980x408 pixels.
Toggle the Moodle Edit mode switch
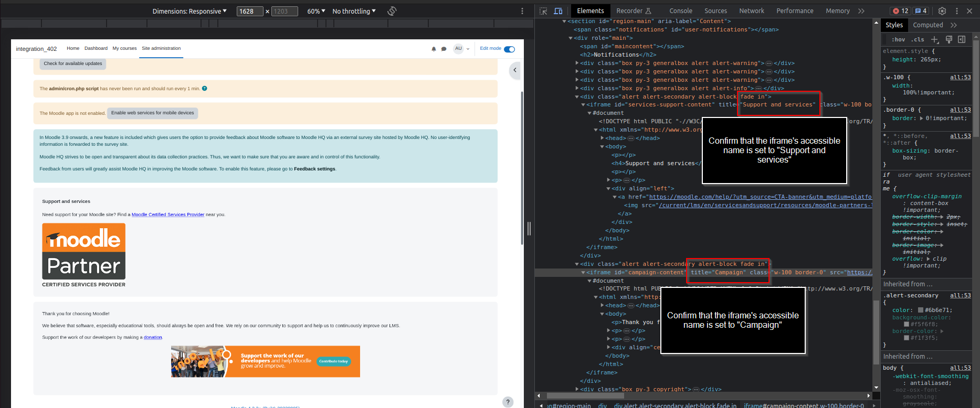coord(509,49)
